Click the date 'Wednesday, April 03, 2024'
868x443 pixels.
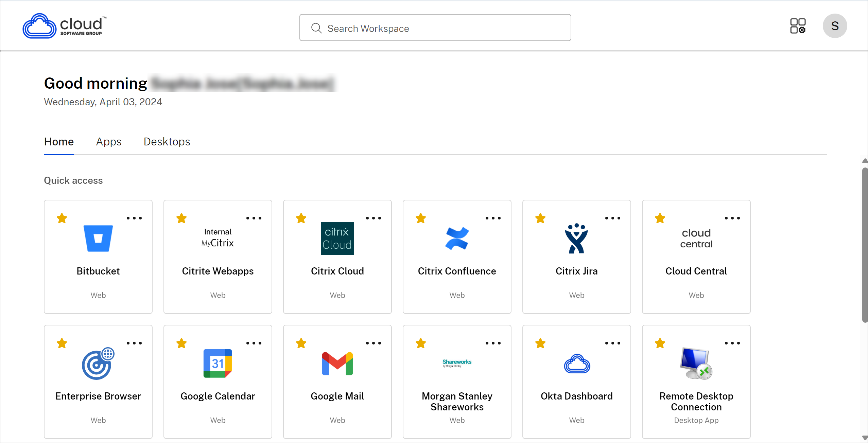click(103, 102)
